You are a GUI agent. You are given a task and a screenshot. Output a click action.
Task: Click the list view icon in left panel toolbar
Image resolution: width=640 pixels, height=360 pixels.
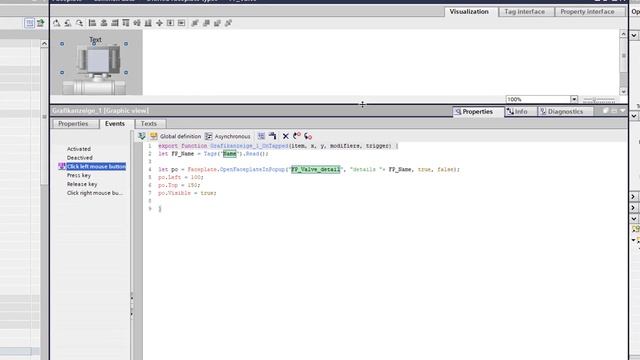tap(29, 23)
